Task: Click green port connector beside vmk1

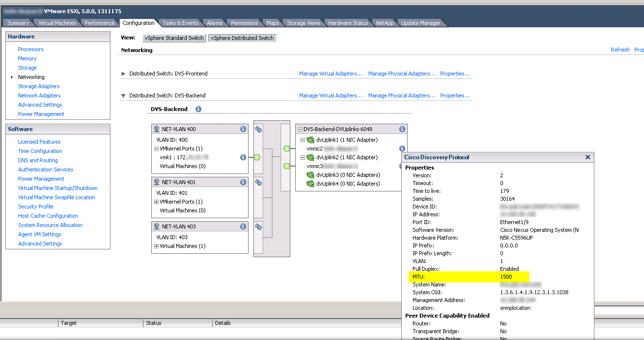Action: 257,157
